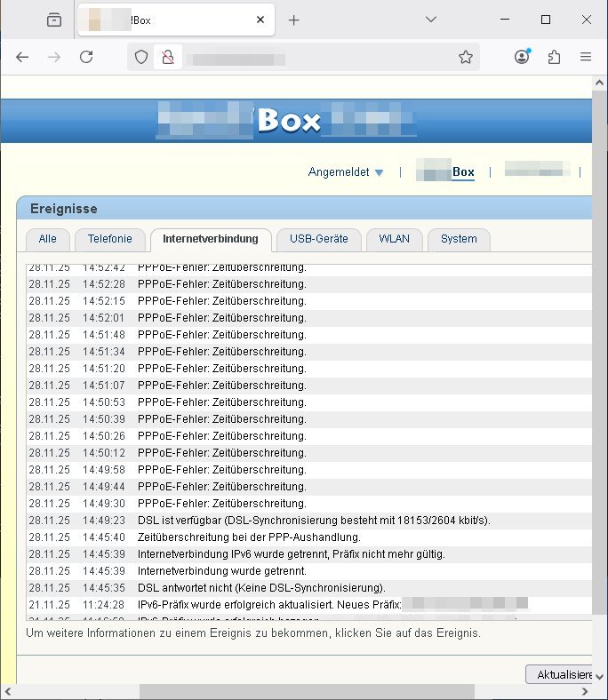This screenshot has width=608, height=700.
Task: Bookmark this page with star icon
Action: [465, 57]
